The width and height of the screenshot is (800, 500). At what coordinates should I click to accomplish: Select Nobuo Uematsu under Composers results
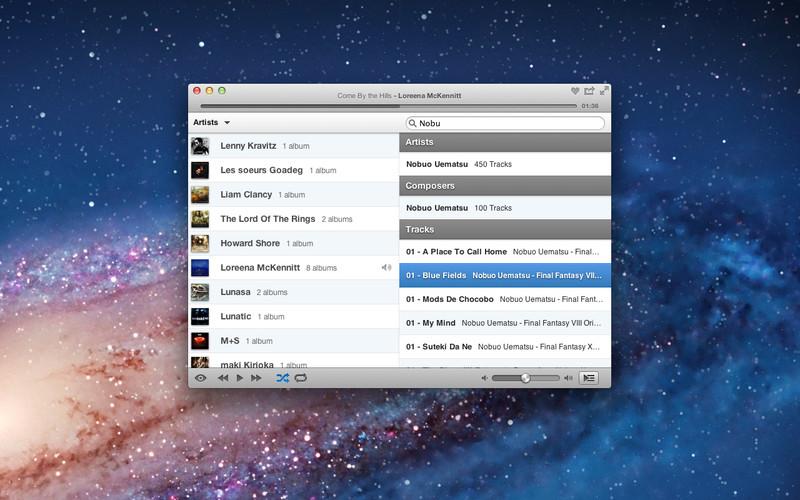tap(437, 208)
